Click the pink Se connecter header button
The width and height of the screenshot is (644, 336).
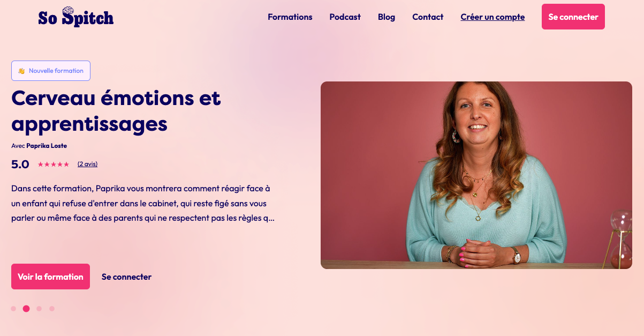[x=573, y=17]
